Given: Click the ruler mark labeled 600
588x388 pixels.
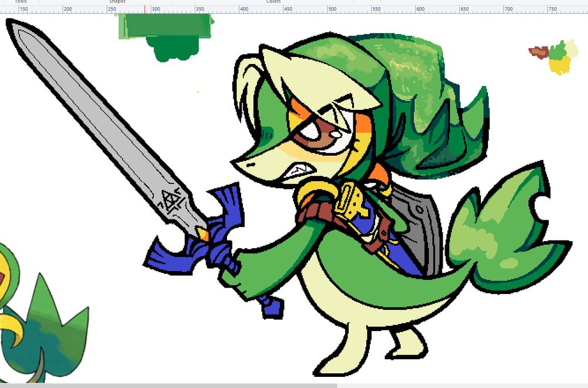Looking at the screenshot, I should pyautogui.click(x=420, y=9).
